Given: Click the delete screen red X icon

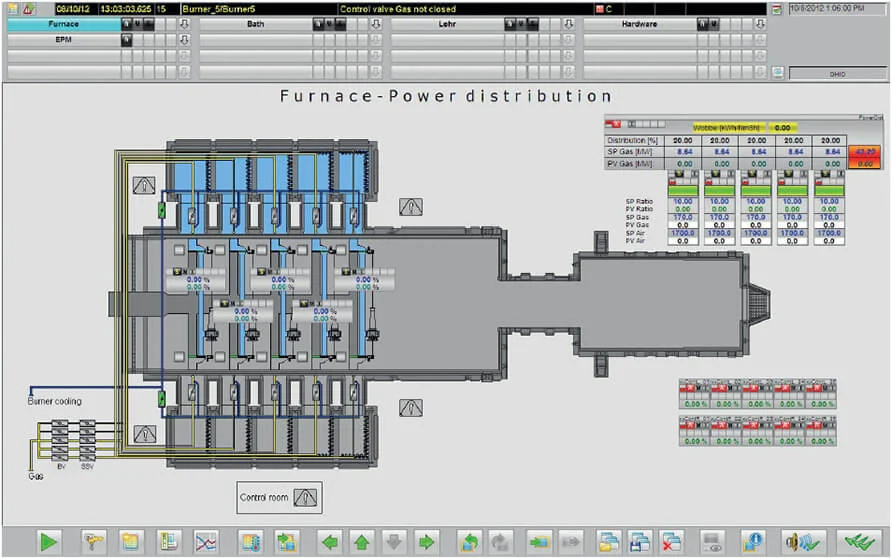Looking at the screenshot, I should click(x=672, y=542).
